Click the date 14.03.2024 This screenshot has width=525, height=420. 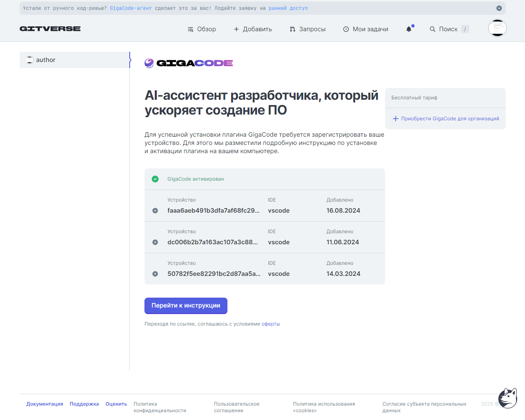tap(343, 274)
